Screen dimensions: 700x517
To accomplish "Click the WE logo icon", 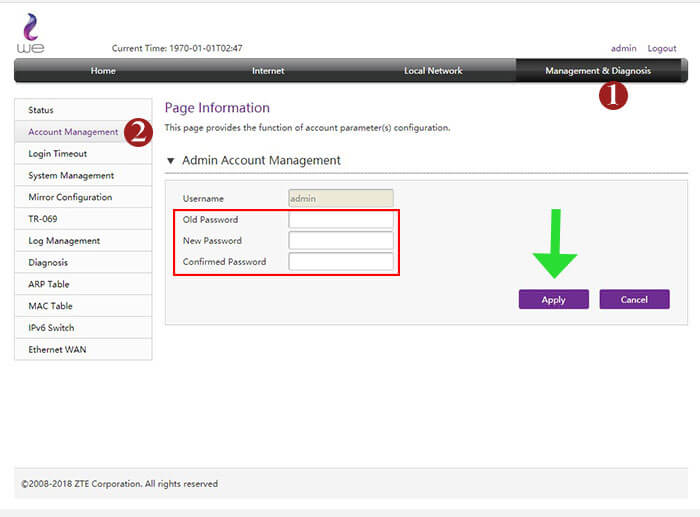I will point(31,33).
